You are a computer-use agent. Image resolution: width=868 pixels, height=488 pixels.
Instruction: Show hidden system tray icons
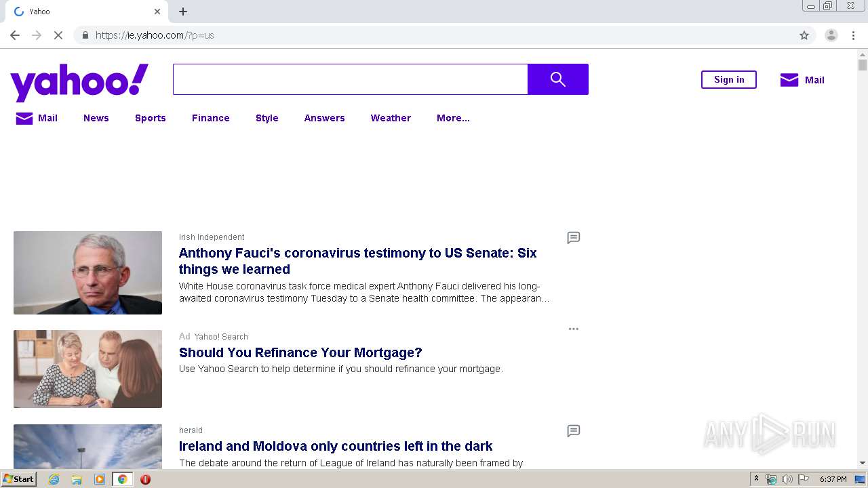tap(756, 479)
